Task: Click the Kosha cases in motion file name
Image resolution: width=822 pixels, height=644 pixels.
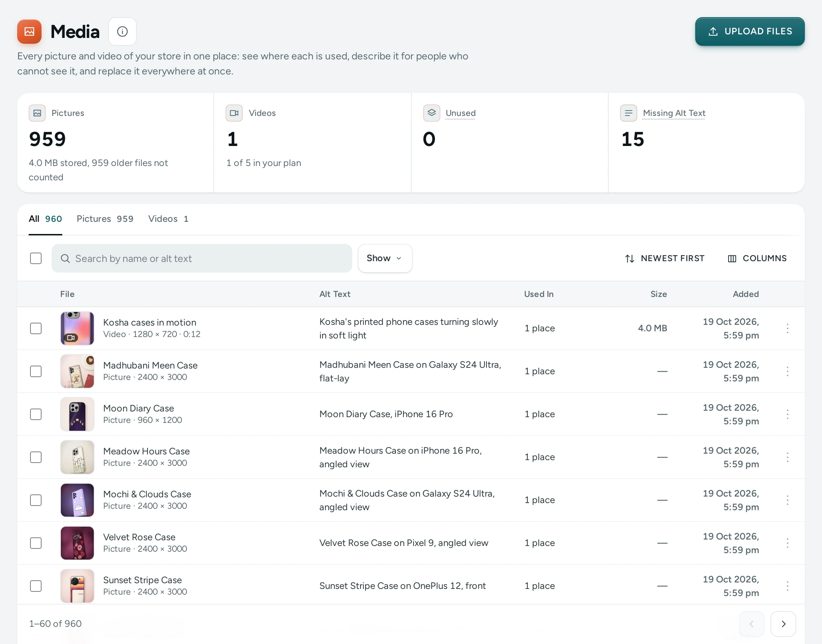Action: coord(149,322)
